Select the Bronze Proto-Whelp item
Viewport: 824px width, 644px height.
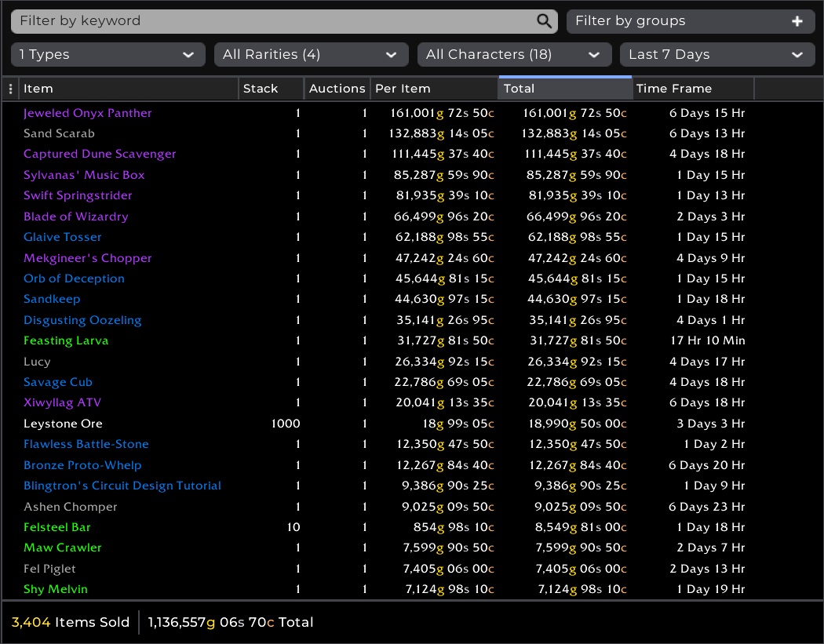click(82, 465)
